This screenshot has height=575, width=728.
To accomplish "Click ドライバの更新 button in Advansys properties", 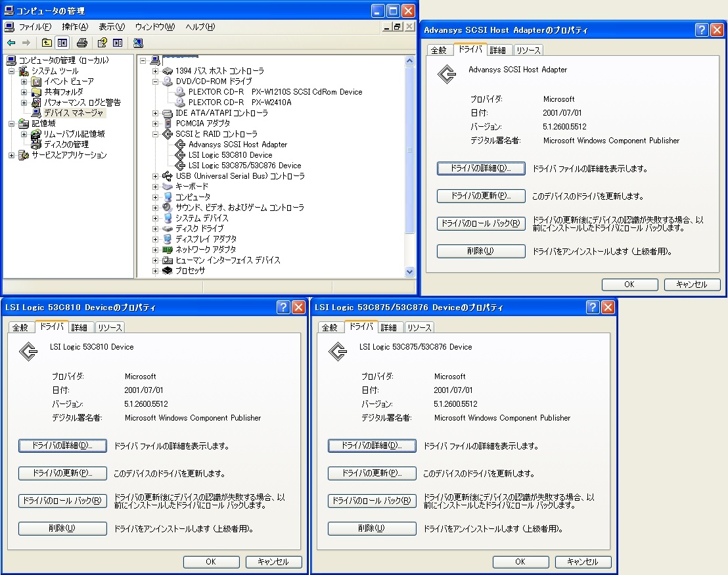I will (481, 196).
